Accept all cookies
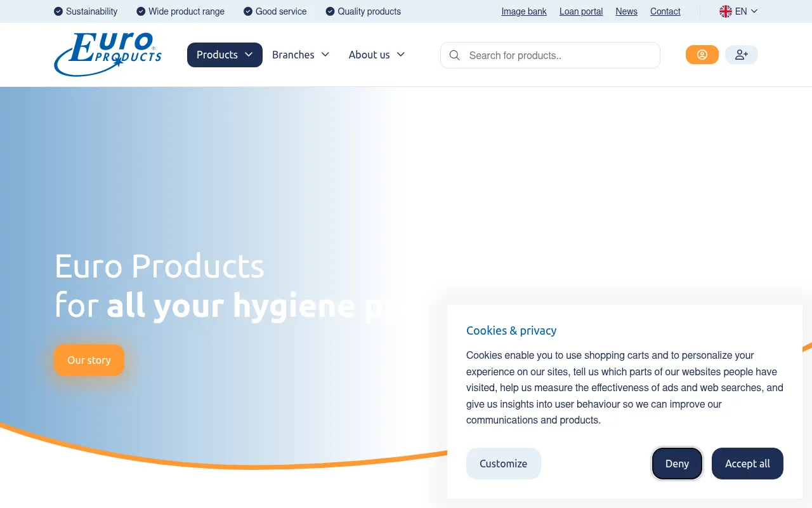Screen dimensions: 812x508 [x=747, y=464]
